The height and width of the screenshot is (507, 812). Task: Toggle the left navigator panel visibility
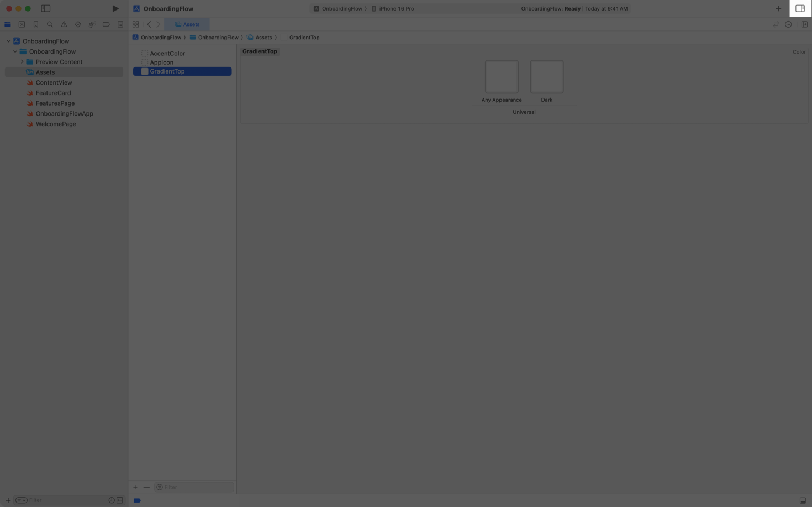(46, 8)
